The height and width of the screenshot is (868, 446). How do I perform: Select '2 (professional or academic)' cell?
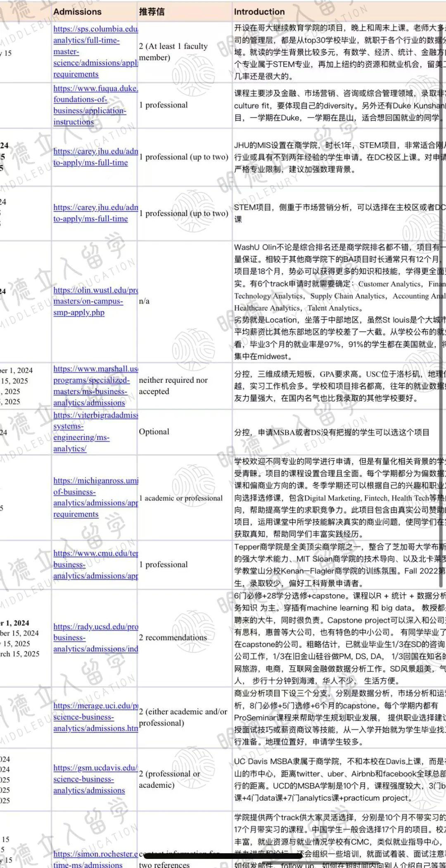pos(184,779)
